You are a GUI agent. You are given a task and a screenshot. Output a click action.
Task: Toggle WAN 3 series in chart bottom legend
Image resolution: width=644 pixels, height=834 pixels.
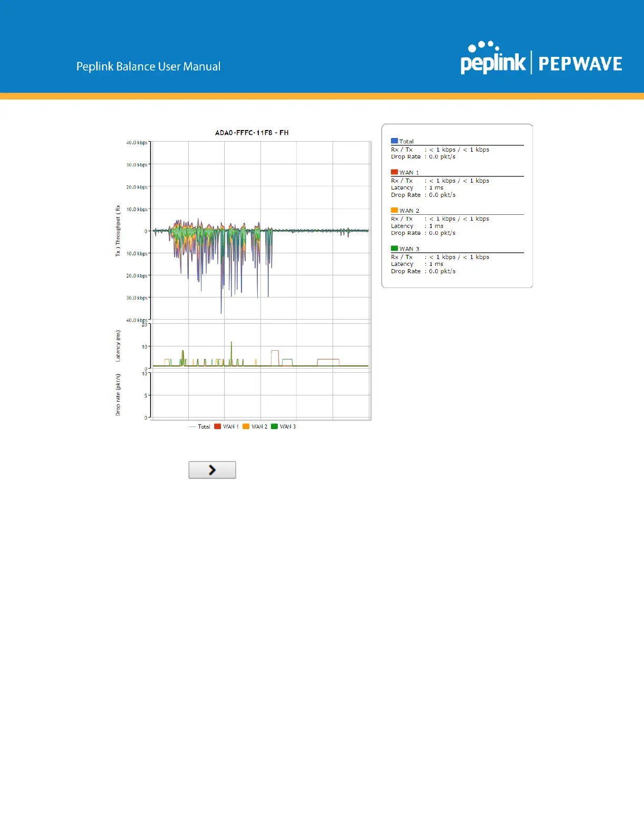click(x=283, y=426)
